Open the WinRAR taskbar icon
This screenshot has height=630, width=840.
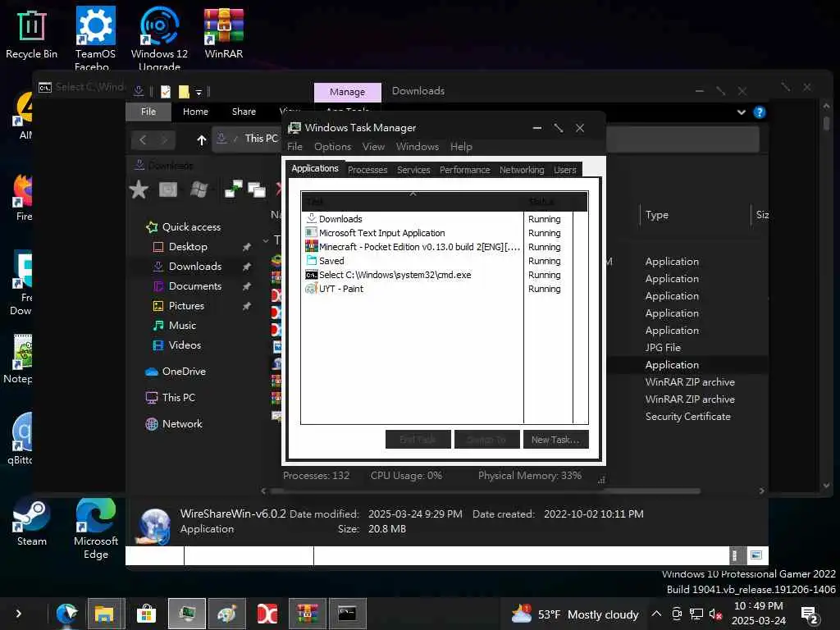click(307, 614)
